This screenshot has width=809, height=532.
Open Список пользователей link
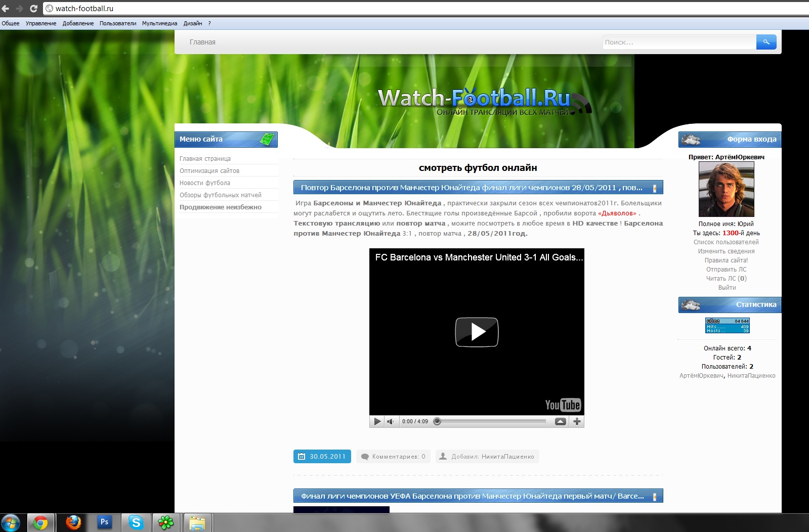coord(726,242)
